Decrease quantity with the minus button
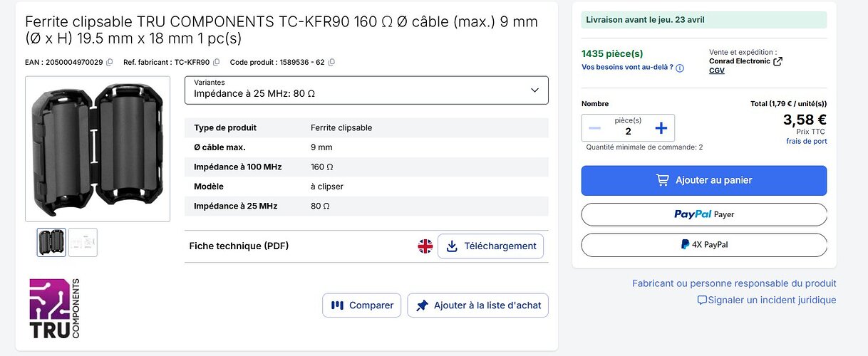 pyautogui.click(x=595, y=128)
